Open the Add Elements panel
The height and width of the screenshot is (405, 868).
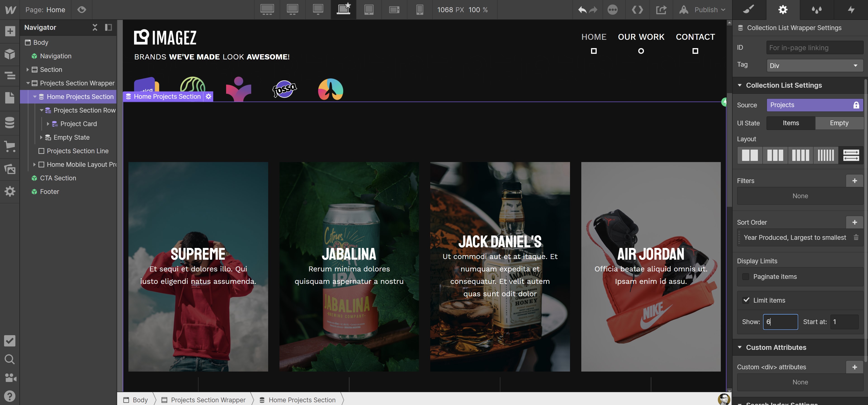pyautogui.click(x=10, y=31)
